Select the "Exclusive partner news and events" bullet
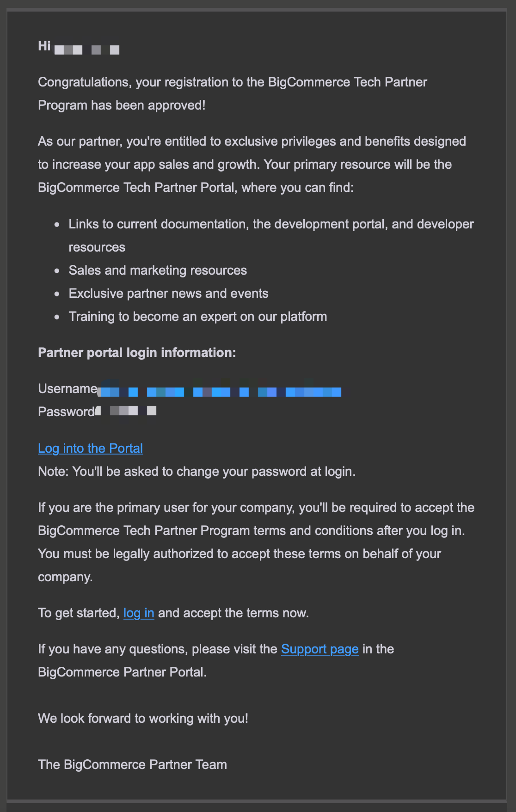The image size is (516, 812). point(168,293)
